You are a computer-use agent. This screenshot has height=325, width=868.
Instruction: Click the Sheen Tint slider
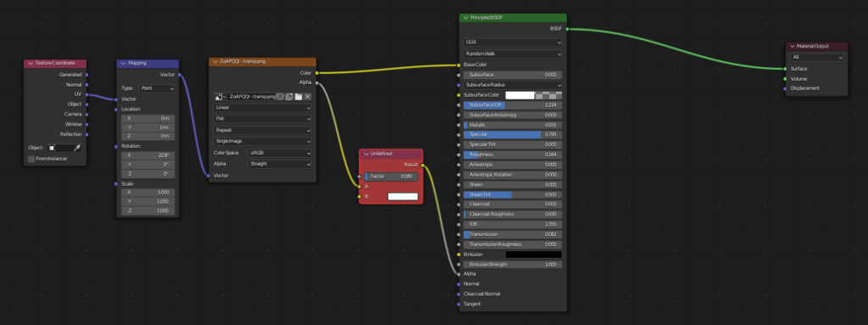tap(513, 194)
